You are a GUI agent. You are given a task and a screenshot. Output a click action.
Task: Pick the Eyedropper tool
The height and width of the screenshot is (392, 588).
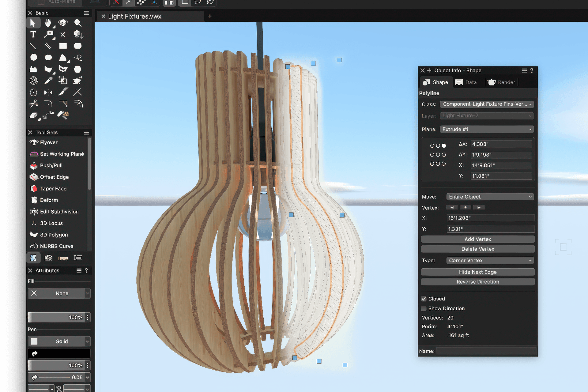pos(48,80)
